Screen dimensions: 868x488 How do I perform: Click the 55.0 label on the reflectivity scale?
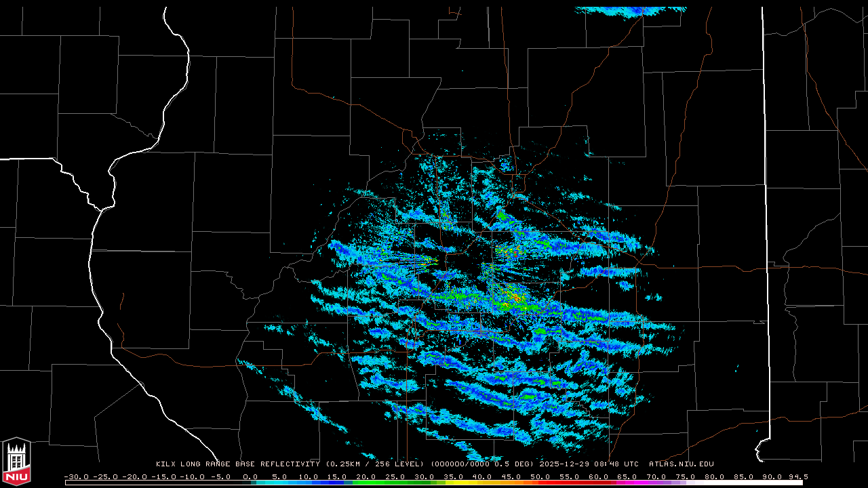click(570, 476)
